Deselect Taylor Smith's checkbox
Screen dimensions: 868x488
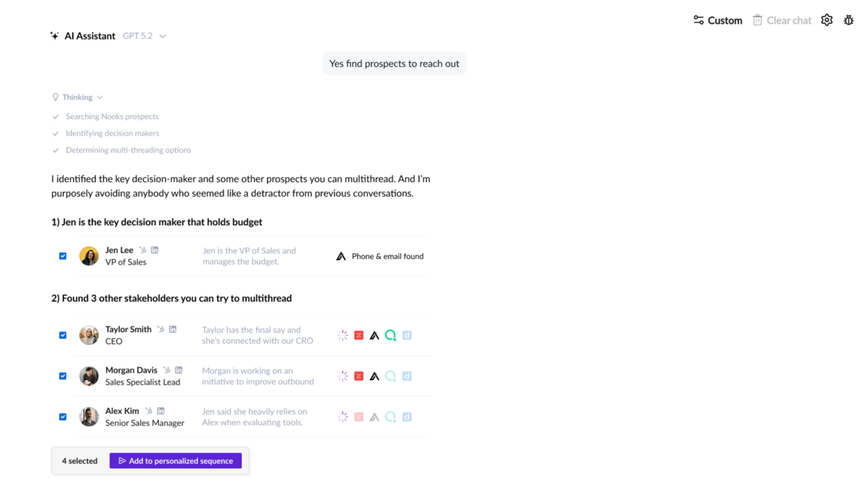(62, 336)
